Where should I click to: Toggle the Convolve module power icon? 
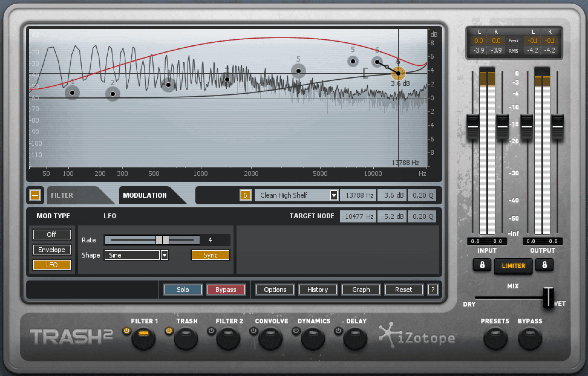pos(254,331)
